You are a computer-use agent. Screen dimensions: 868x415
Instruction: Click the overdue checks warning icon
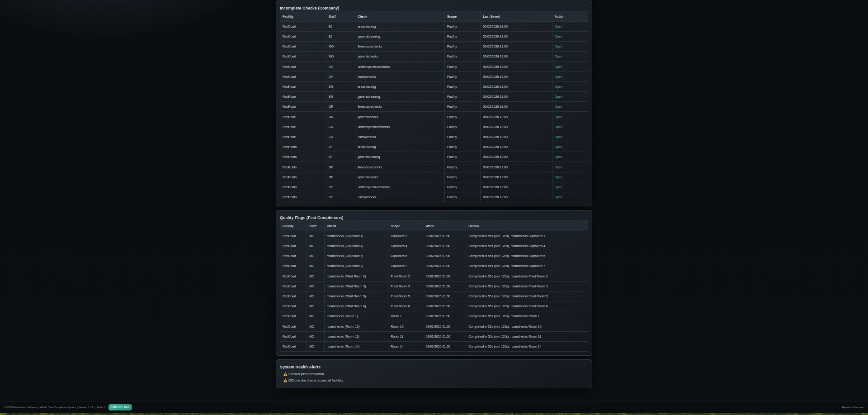285,381
